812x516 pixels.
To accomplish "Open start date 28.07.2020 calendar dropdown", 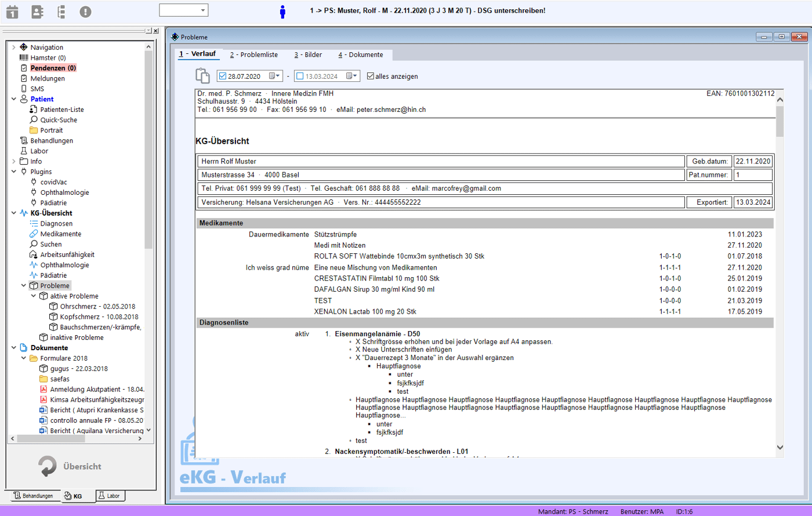I will tap(275, 76).
